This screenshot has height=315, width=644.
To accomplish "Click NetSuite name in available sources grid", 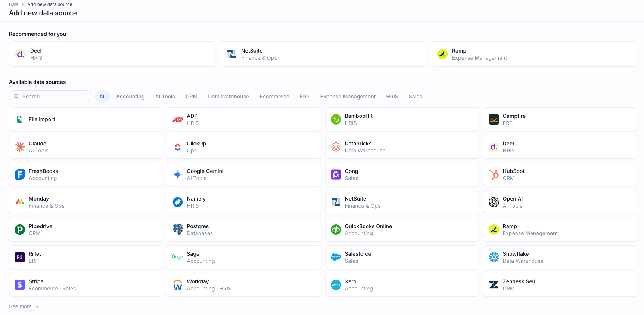I will coord(355,199).
